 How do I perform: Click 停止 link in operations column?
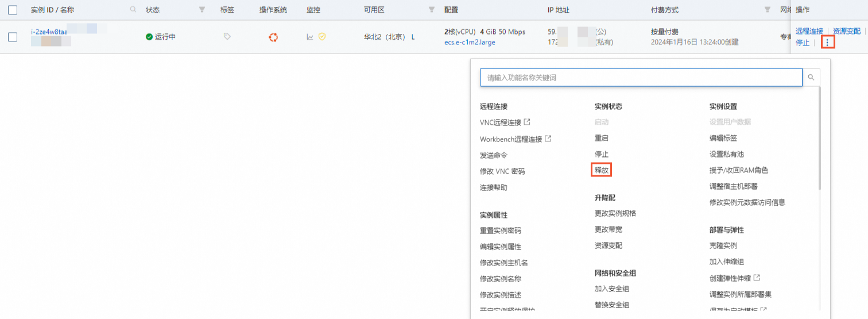pyautogui.click(x=803, y=42)
